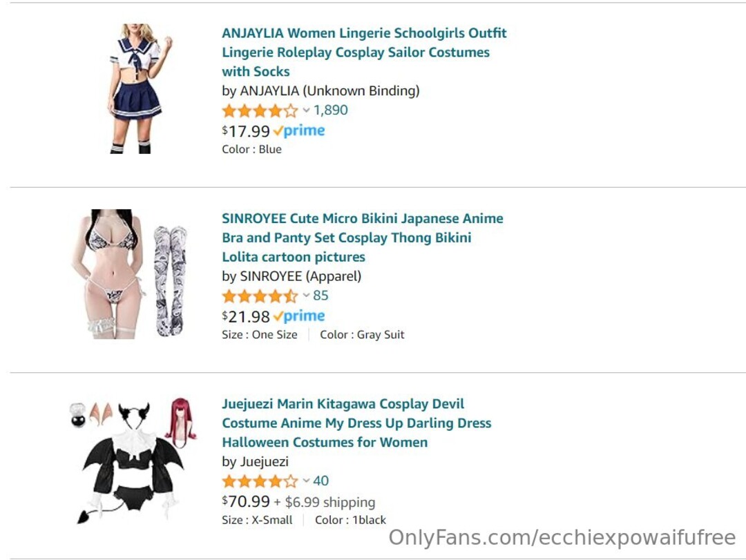Click the ANJAYLIA sailor outfit product thumbnail

[136, 88]
